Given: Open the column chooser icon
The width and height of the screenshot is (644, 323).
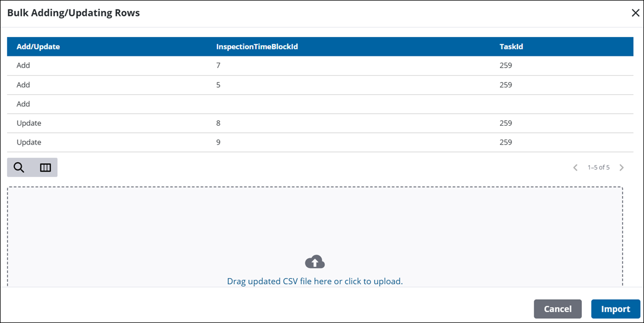Looking at the screenshot, I should (45, 167).
